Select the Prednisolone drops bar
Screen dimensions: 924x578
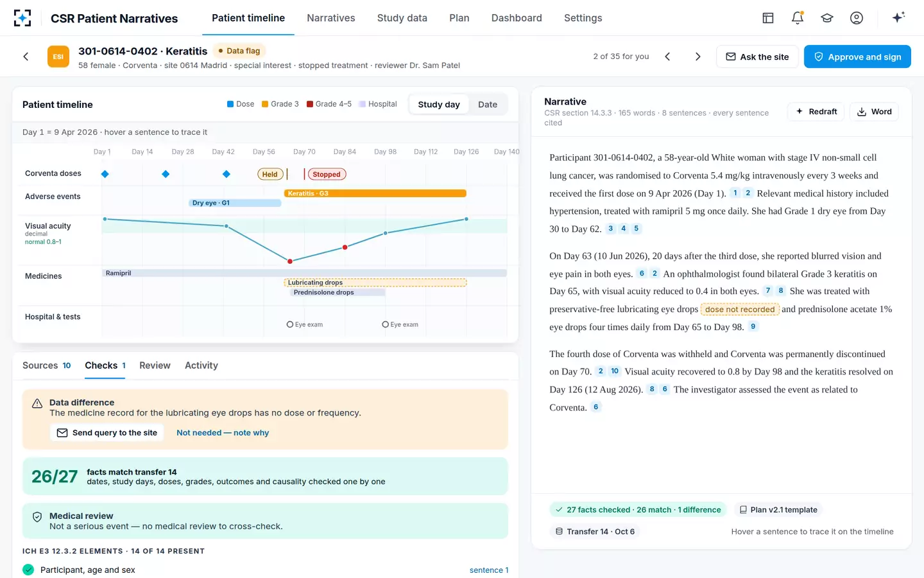[x=338, y=292]
